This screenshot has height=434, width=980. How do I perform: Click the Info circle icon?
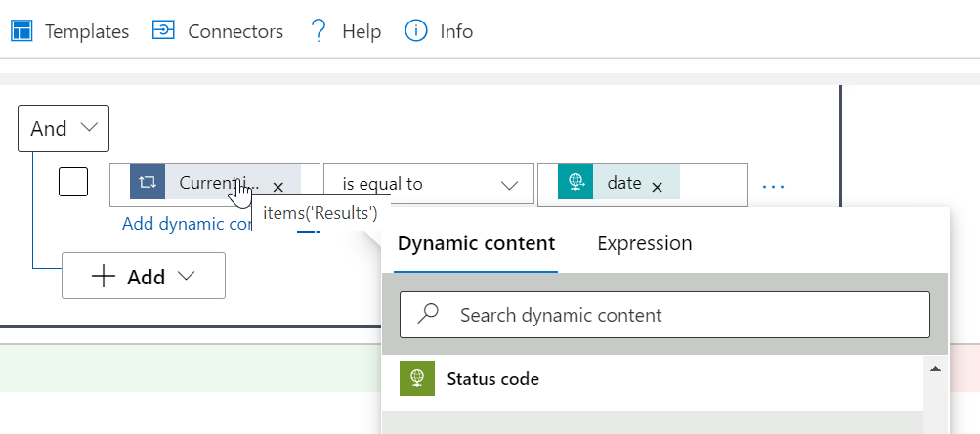(416, 31)
